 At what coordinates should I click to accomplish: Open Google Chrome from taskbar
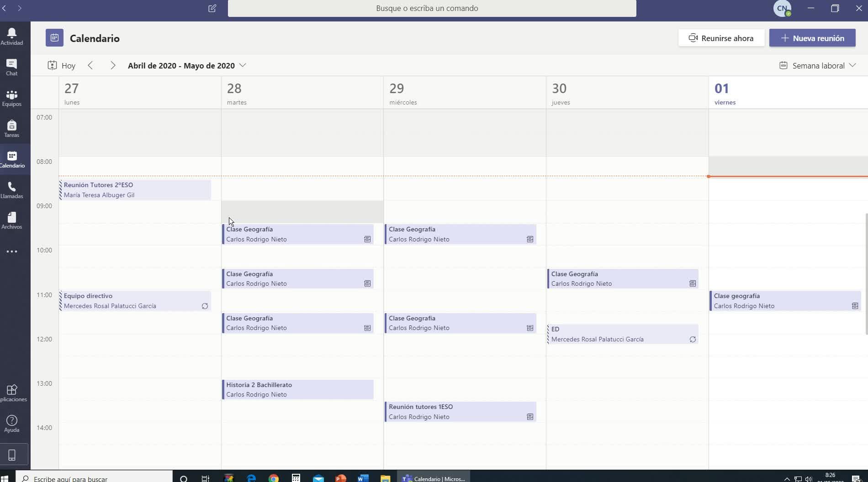(274, 478)
